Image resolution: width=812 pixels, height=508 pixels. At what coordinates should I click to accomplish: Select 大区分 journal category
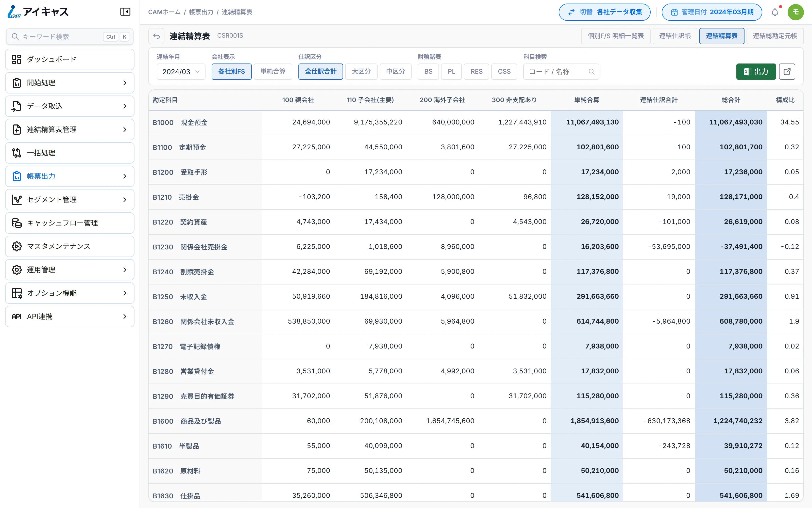(361, 72)
